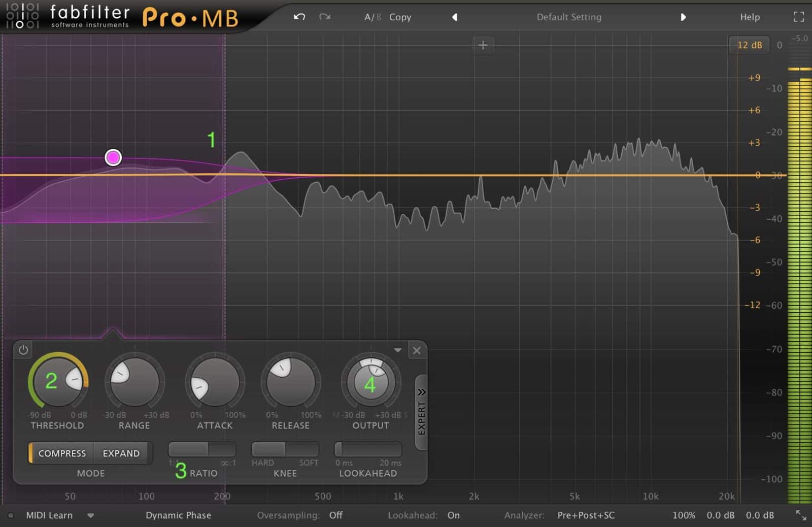
Task: Open the 12 dB display range selector
Action: click(x=749, y=45)
